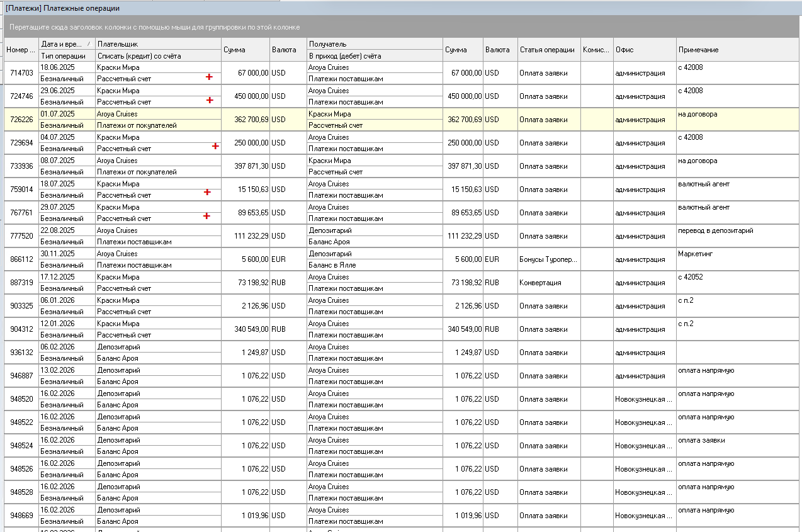Click the red plus icon in row 729694
Image resolution: width=802 pixels, height=532 pixels.
[x=215, y=146]
